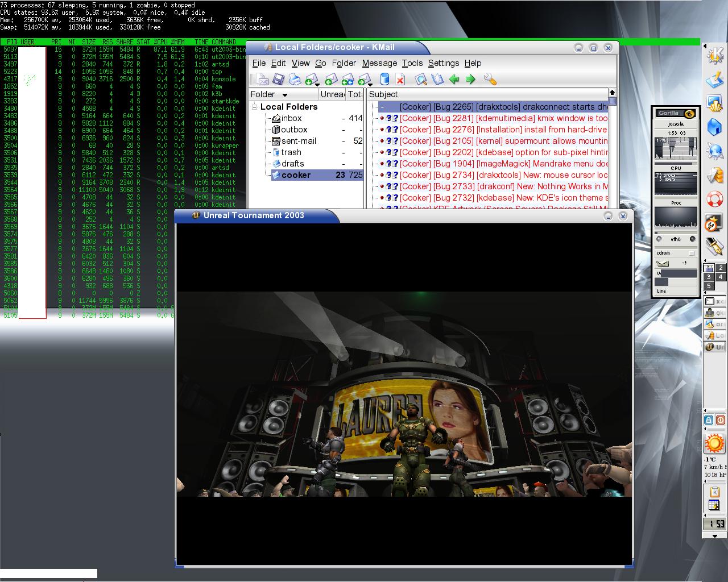Select the trash folder

tap(291, 152)
